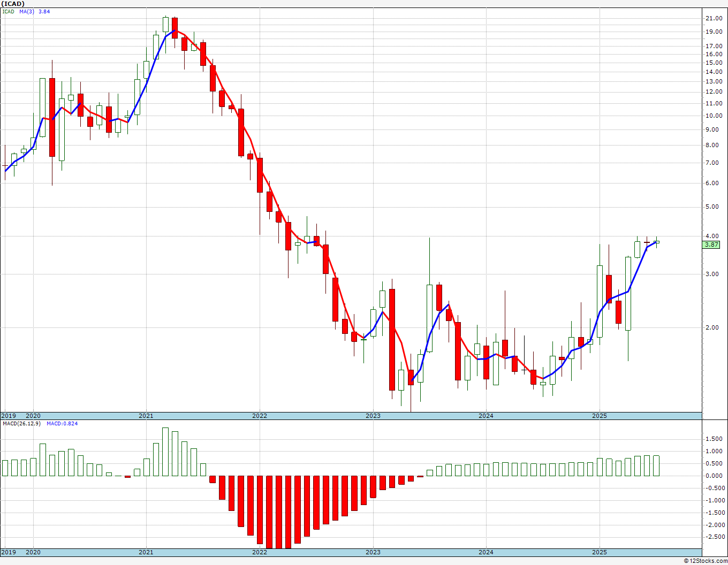
Task: Click 2024 on the price chart time axis
Action: point(486,416)
